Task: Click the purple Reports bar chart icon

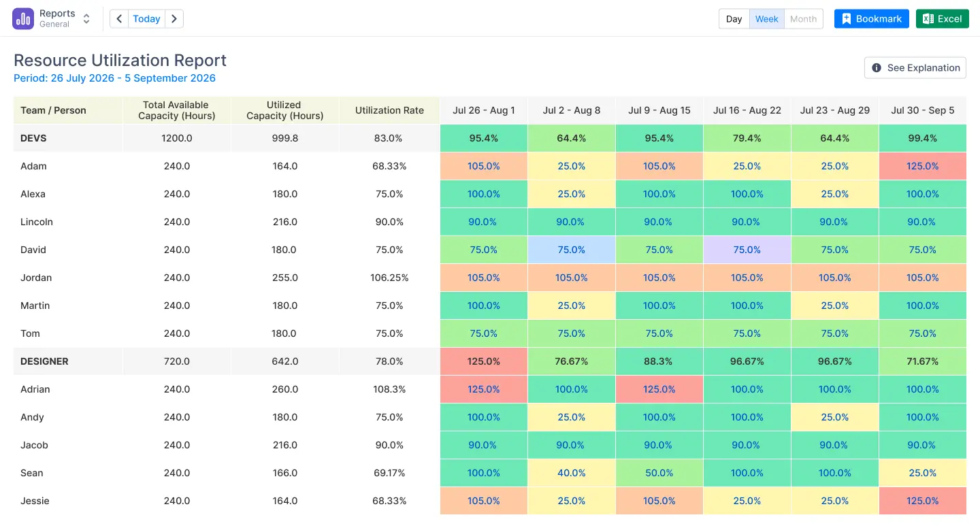Action: (x=22, y=18)
